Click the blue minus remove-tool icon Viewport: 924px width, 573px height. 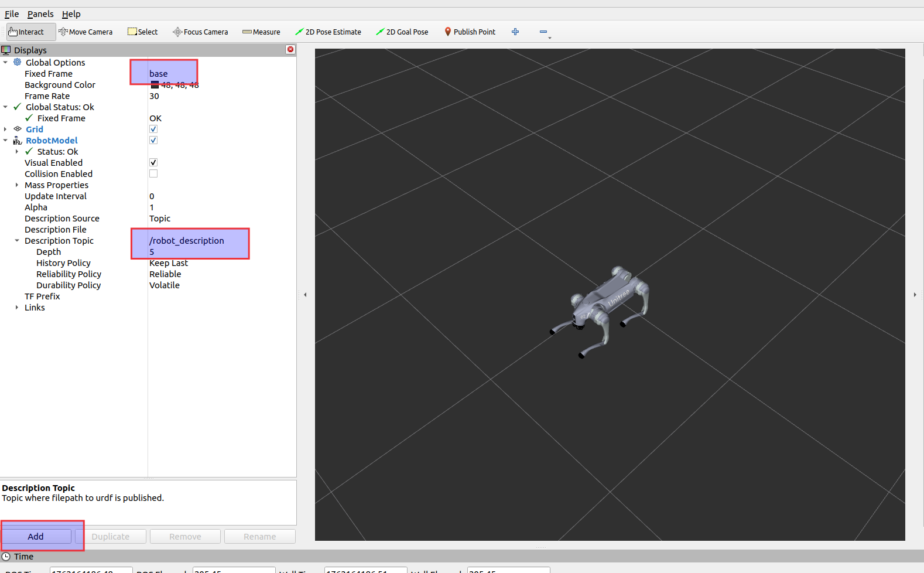[x=543, y=32]
